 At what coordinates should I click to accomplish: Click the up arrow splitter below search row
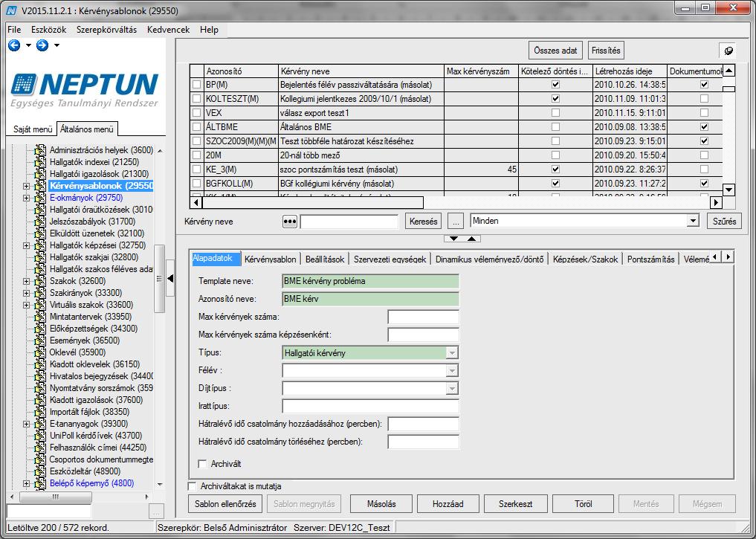point(471,239)
